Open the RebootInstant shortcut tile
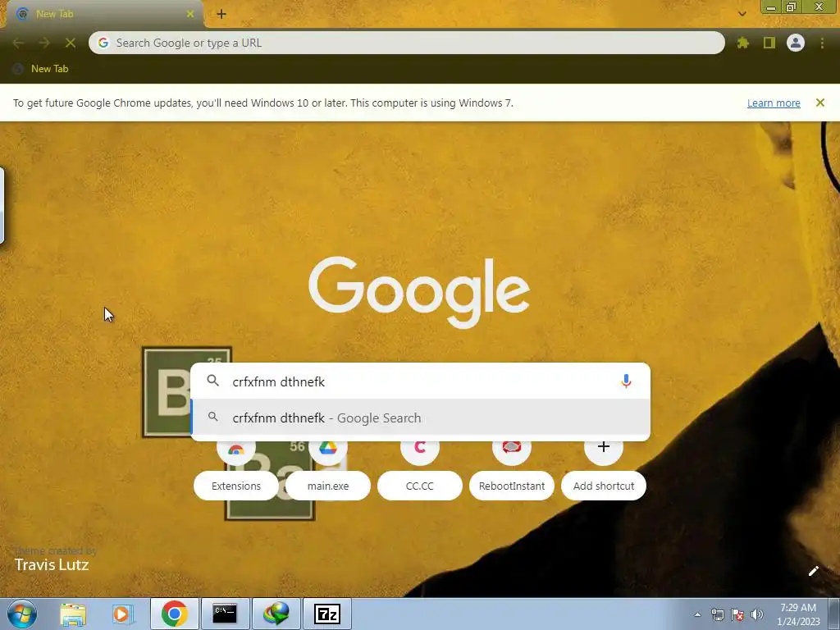840x630 pixels. pos(512,486)
